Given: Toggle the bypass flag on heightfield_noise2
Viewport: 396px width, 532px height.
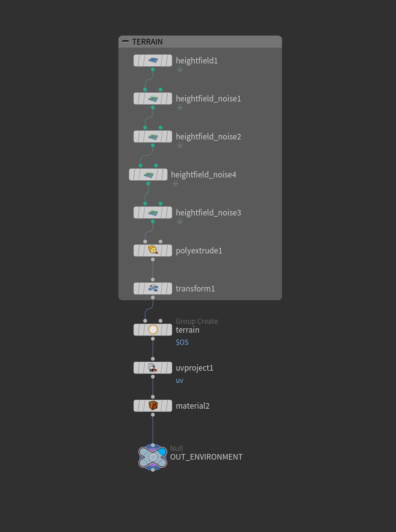Looking at the screenshot, I should [137, 137].
